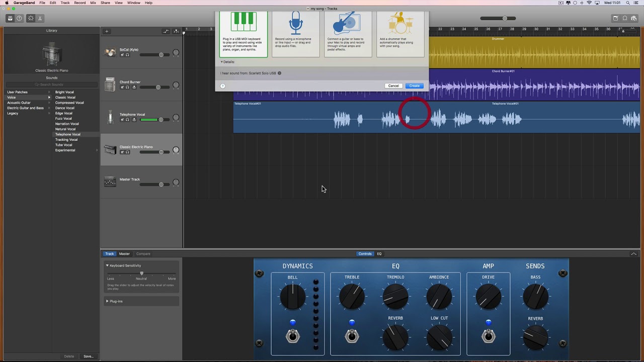Click Catch Playhead button above track headers
Image resolution: width=644 pixels, height=362 pixels.
click(176, 31)
